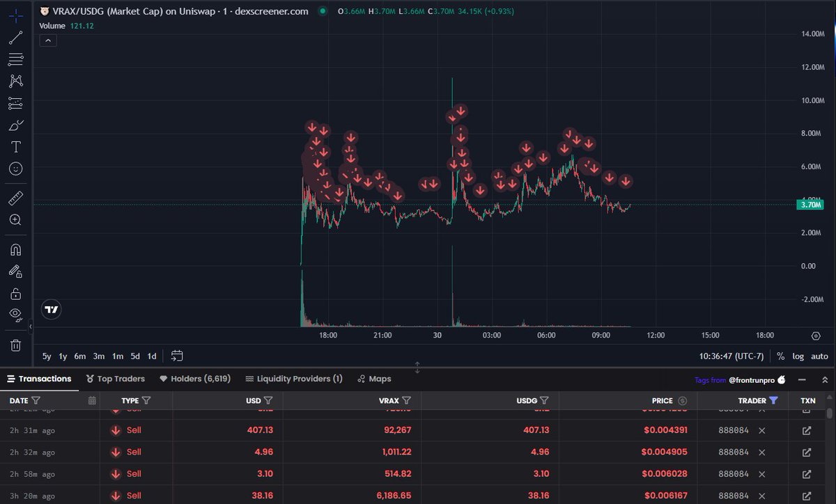Set chart range to 5d
The image size is (836, 504).
135,356
